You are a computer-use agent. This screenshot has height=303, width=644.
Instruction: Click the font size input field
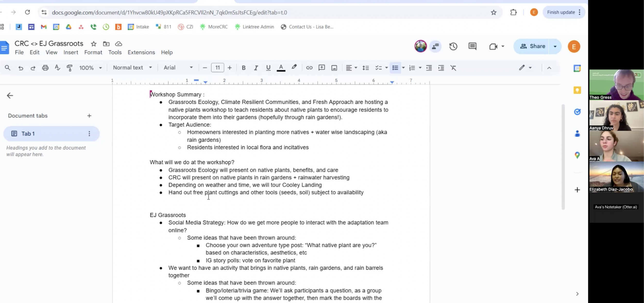click(217, 68)
